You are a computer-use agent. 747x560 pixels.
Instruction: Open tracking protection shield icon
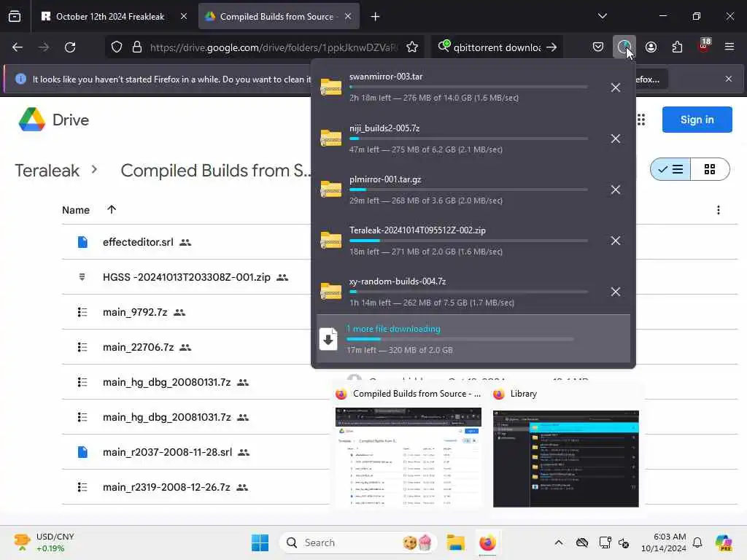pyautogui.click(x=117, y=47)
